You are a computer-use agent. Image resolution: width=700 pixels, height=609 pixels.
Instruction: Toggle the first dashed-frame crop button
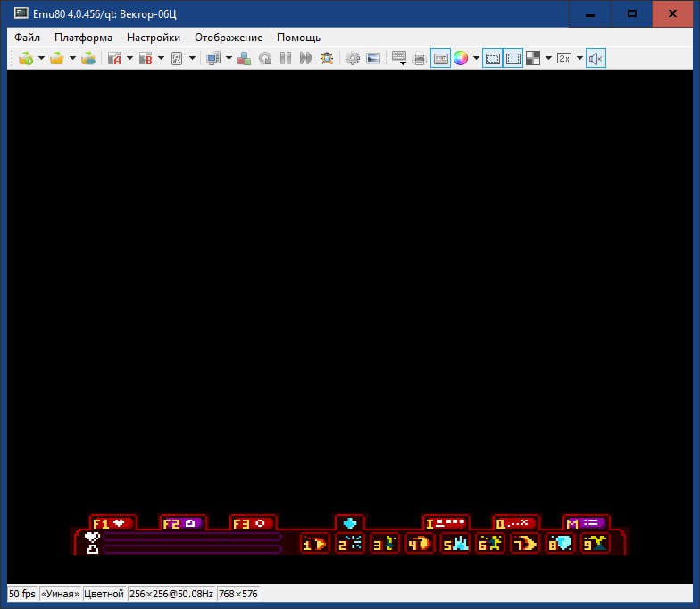(x=492, y=59)
